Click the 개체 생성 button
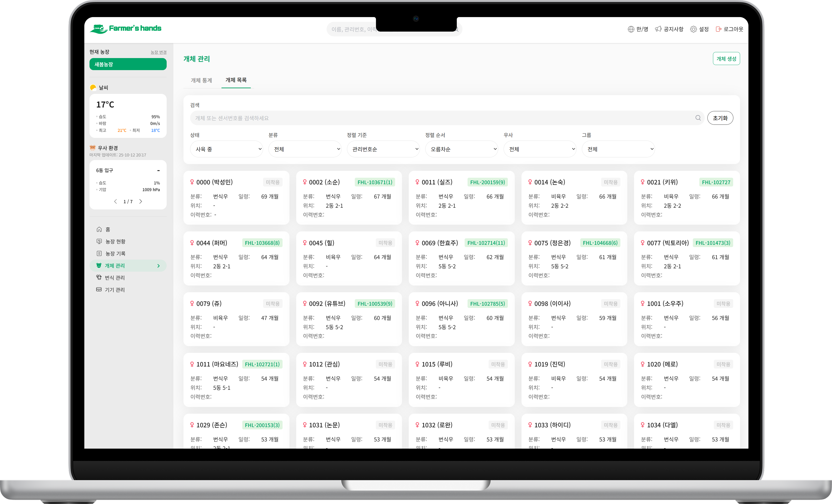 pos(726,59)
